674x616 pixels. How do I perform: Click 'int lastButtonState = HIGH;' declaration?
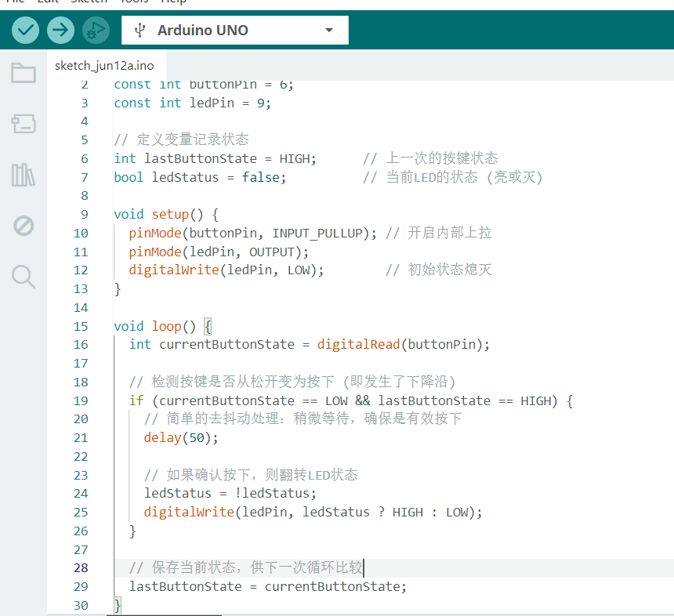pos(215,158)
